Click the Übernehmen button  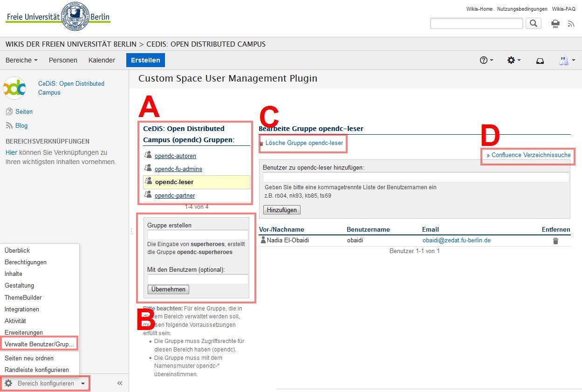click(168, 289)
